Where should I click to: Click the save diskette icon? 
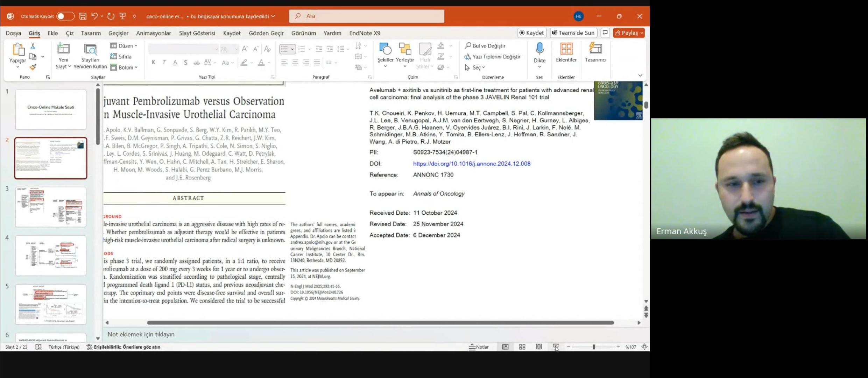[83, 16]
